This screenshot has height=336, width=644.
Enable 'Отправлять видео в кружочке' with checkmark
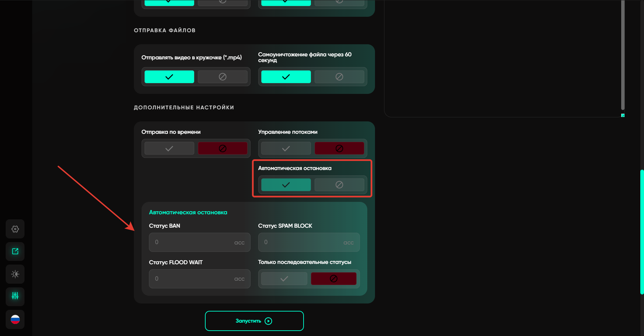pos(169,77)
